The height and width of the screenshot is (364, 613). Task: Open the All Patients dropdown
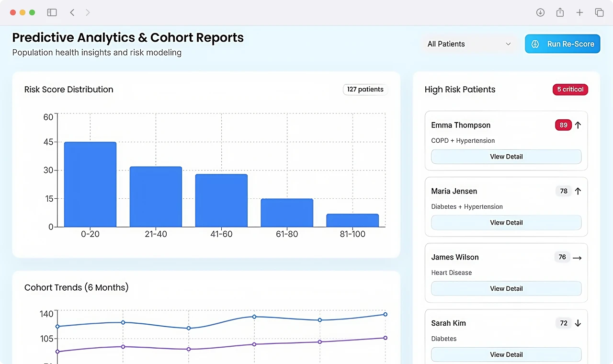469,44
